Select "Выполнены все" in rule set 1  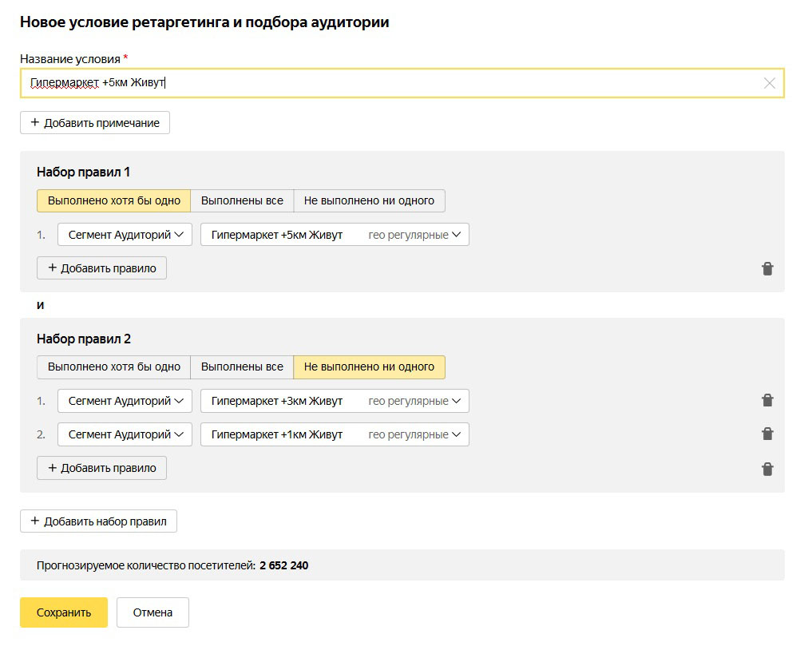[242, 200]
